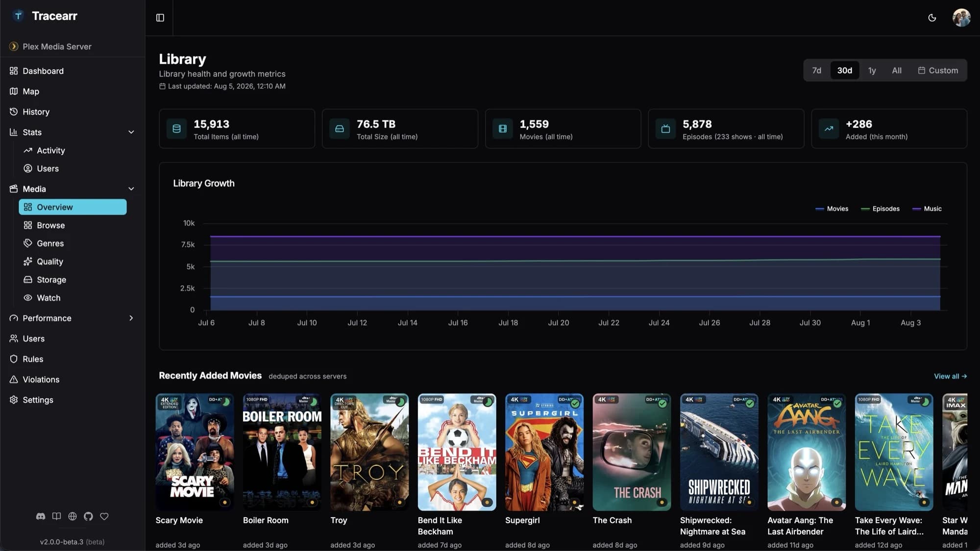980x551 pixels.
Task: Open the user avatar menu
Action: (x=961, y=18)
